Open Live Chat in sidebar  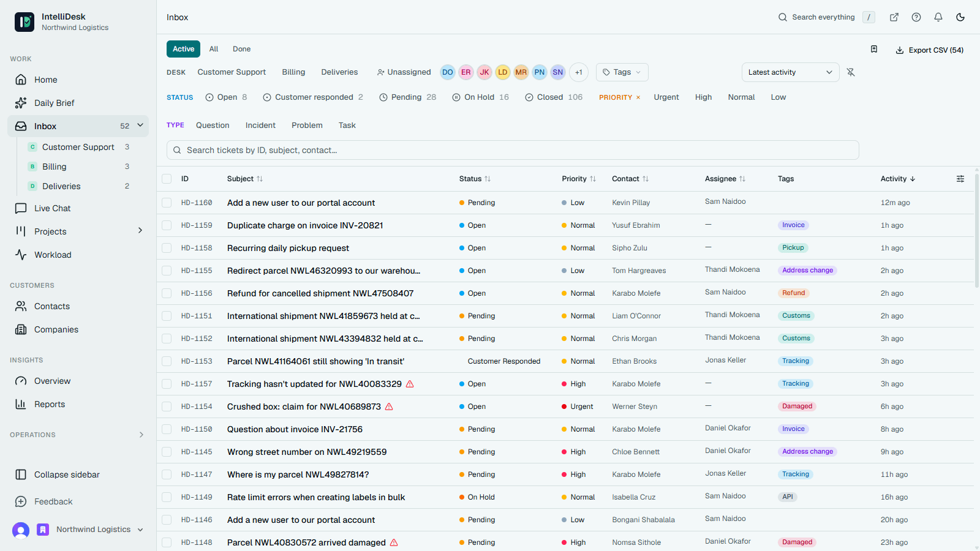coord(78,208)
